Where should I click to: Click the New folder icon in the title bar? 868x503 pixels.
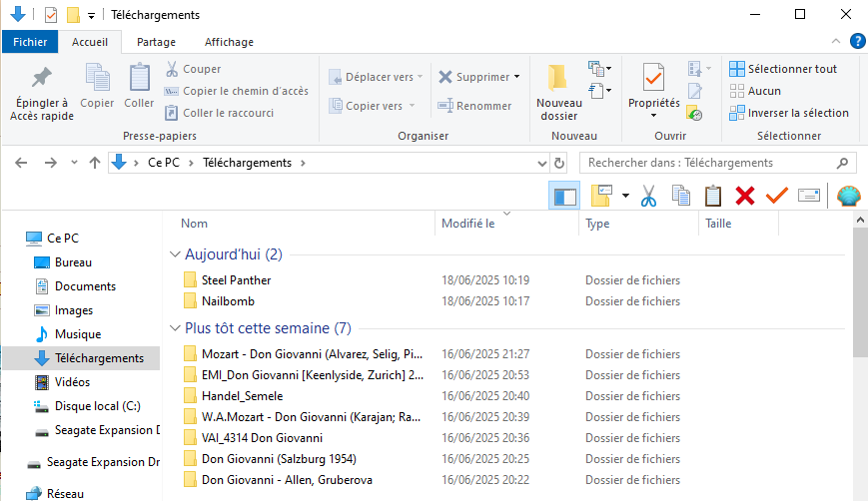[x=73, y=15]
